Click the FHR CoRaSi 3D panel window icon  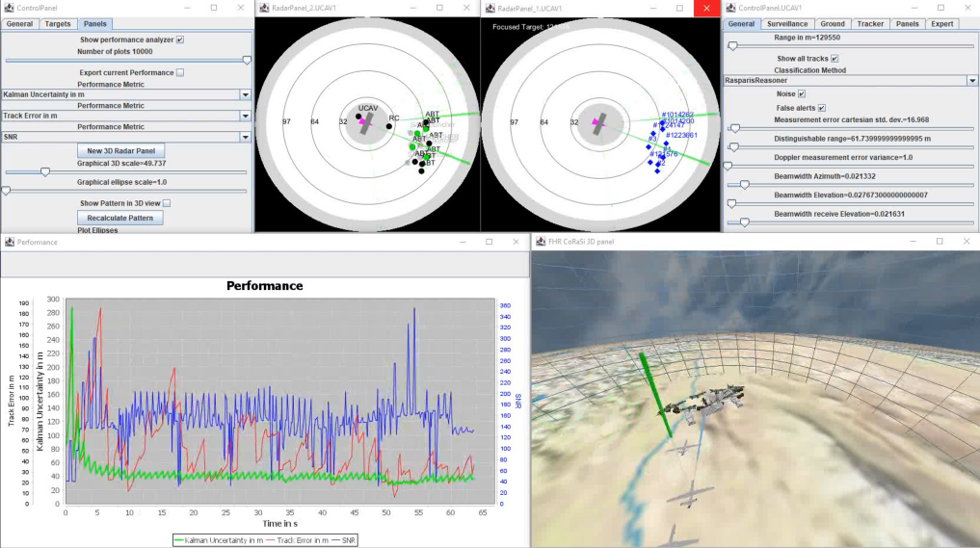pos(541,241)
